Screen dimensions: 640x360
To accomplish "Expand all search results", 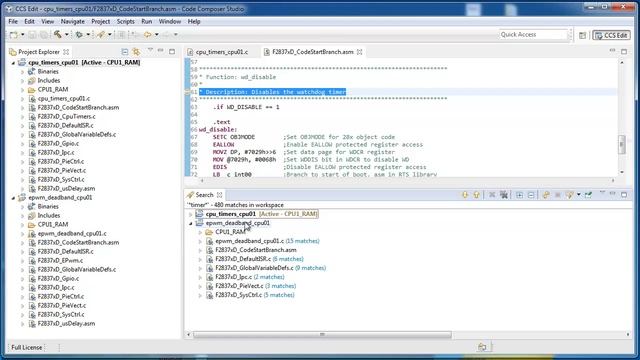I will pos(519,195).
